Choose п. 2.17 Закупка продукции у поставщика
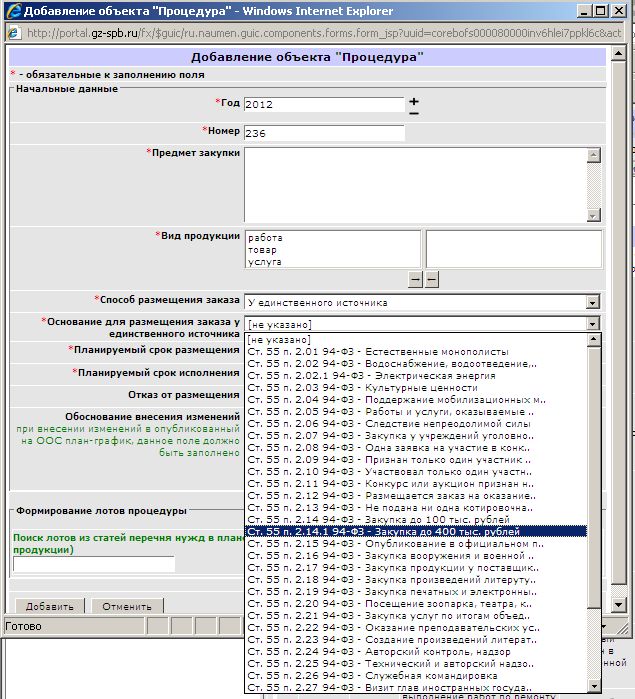The height and width of the screenshot is (699, 635). pos(416,568)
